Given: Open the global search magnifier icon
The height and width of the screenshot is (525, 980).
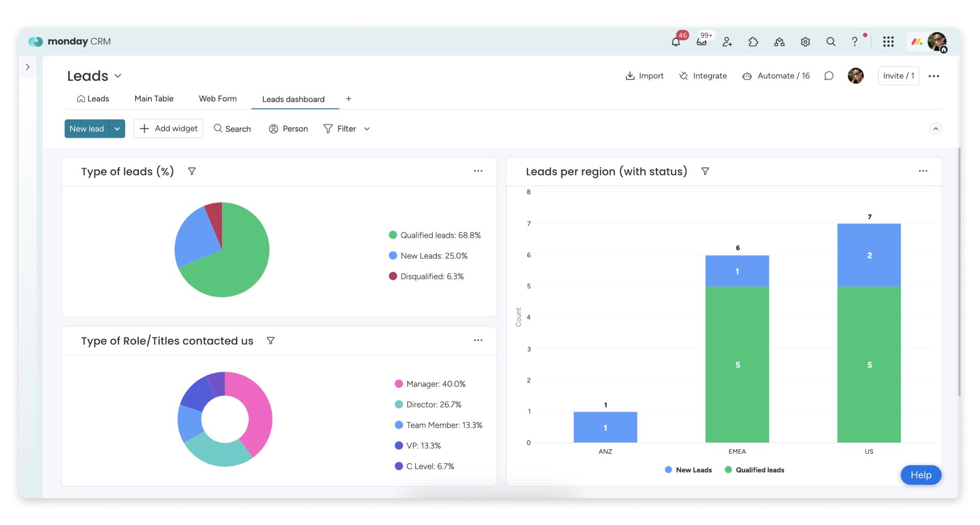Looking at the screenshot, I should click(831, 42).
